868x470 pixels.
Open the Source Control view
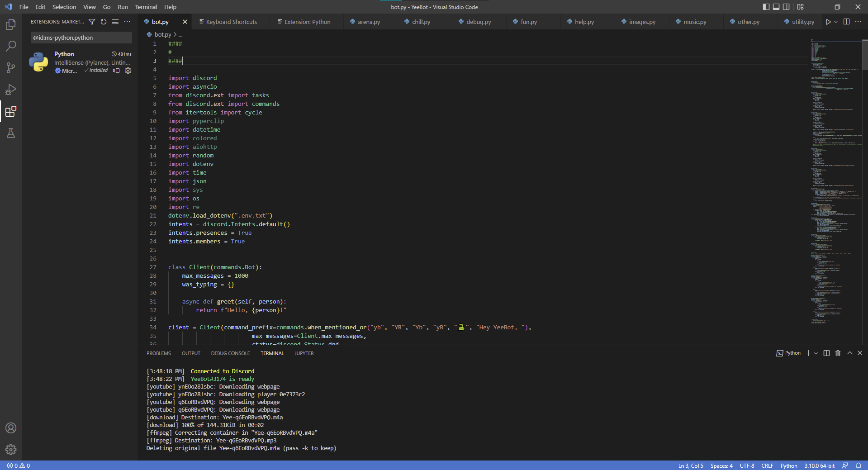(x=11, y=68)
